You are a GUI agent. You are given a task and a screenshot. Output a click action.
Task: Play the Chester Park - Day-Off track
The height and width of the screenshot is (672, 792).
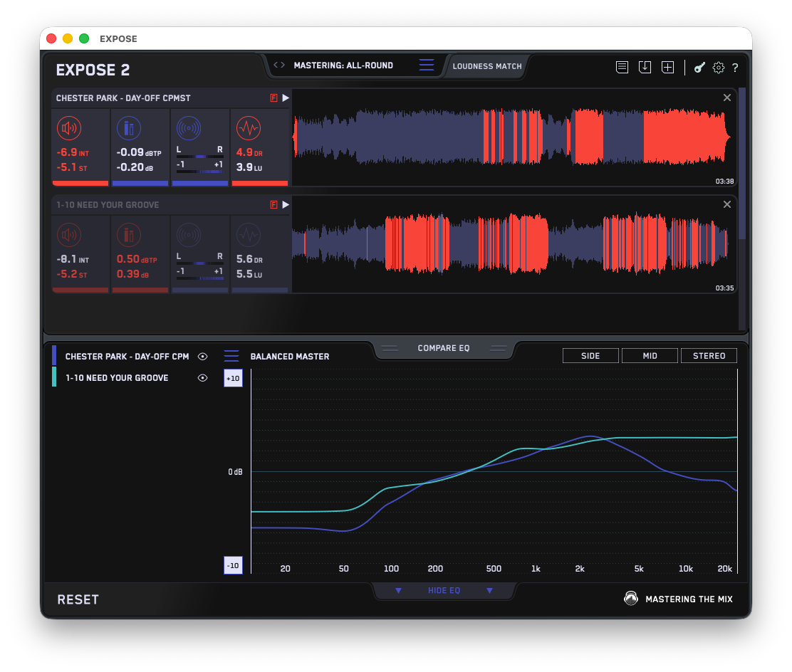coord(286,98)
